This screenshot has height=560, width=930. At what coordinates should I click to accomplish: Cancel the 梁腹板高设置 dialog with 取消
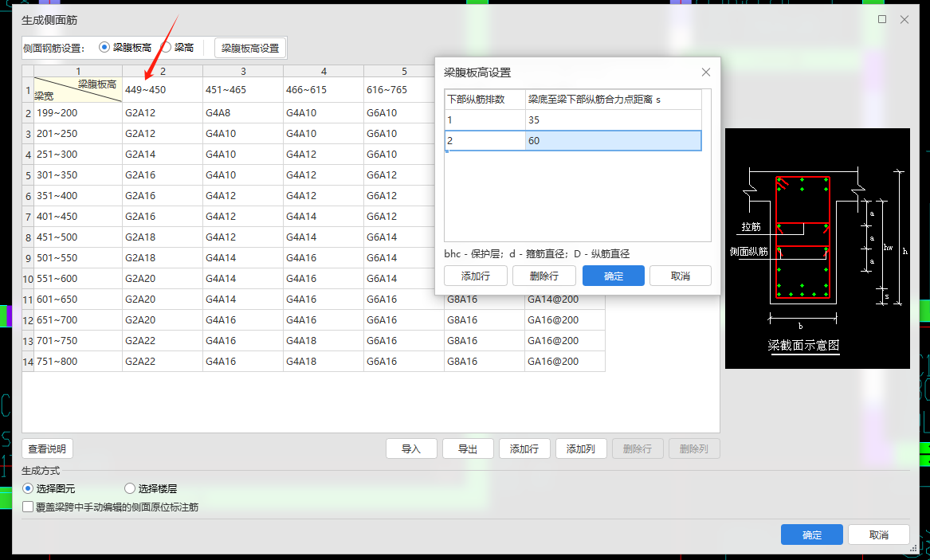pos(681,276)
